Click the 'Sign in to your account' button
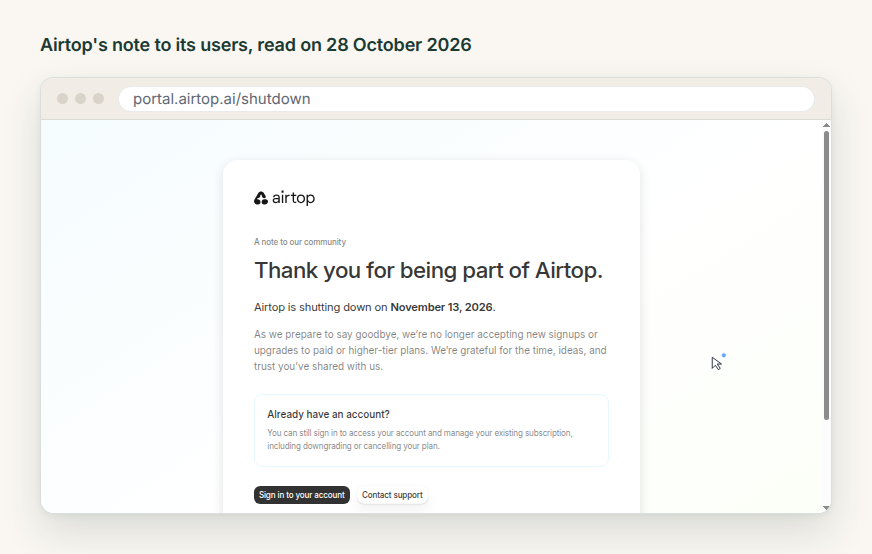This screenshot has width=872, height=554. (x=302, y=495)
